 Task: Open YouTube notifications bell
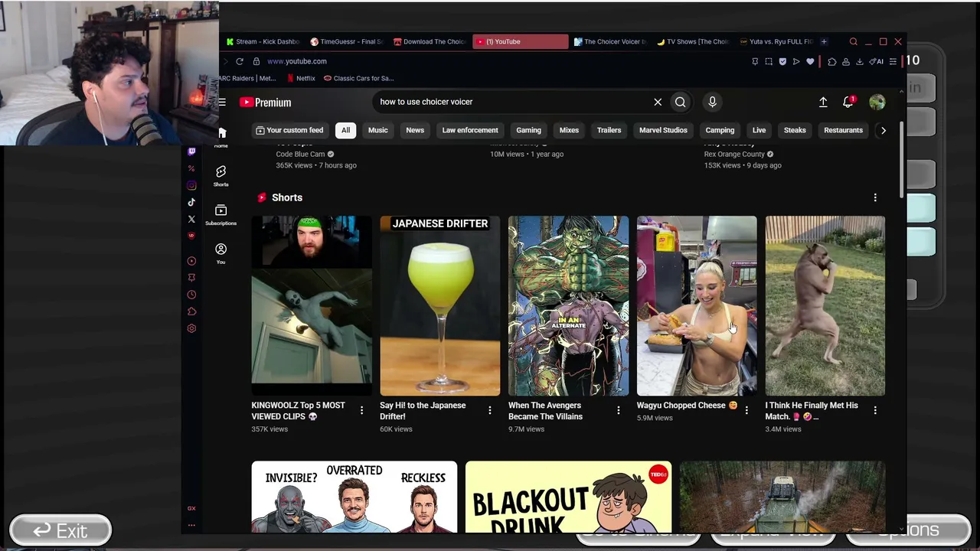tap(848, 102)
